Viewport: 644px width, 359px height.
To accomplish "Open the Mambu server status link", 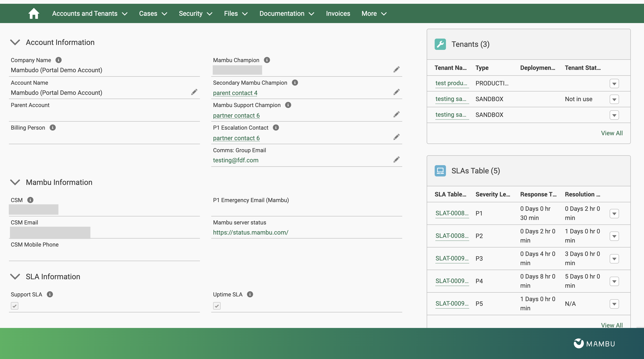I will pyautogui.click(x=250, y=232).
